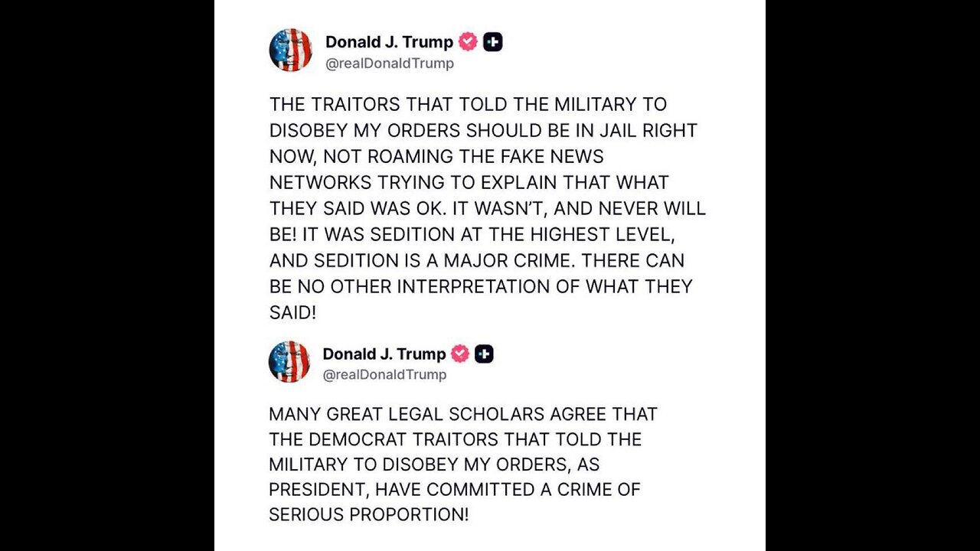Screen dimensions: 980x551
Task: Click the words "SERIOUS PROPORTION!" in the bottom post
Action: [368, 514]
